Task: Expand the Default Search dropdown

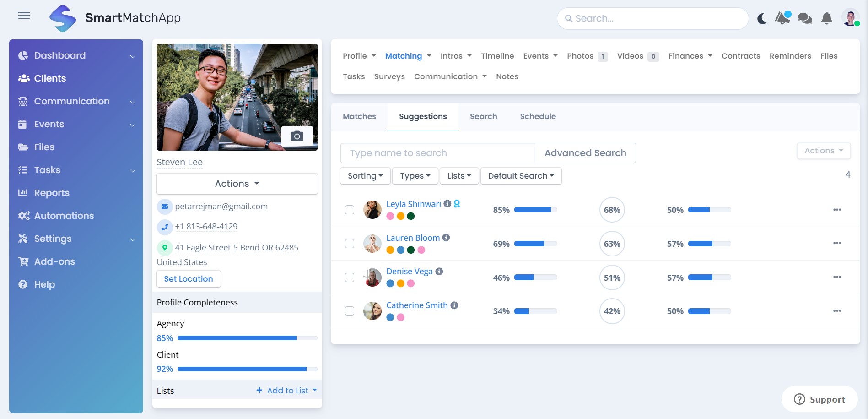Action: (x=520, y=175)
